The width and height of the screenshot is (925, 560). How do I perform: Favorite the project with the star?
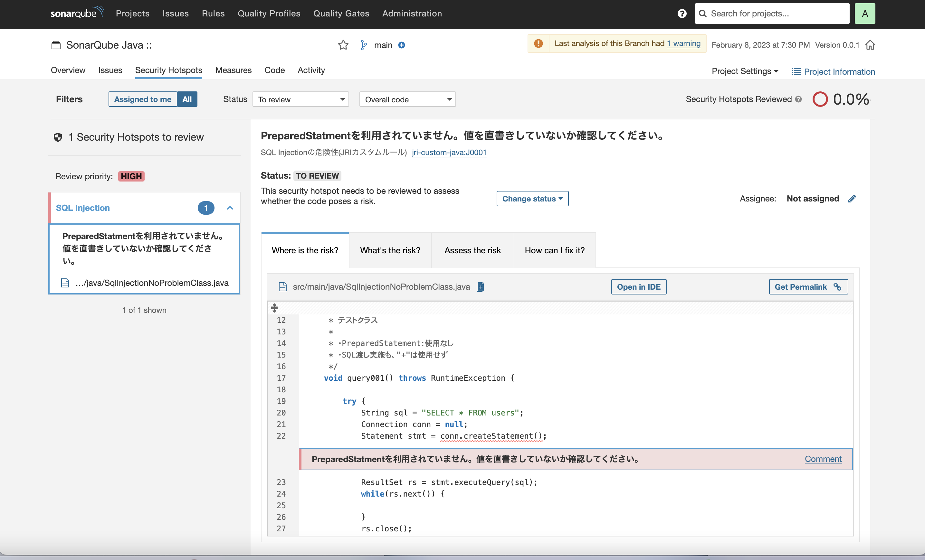343,45
